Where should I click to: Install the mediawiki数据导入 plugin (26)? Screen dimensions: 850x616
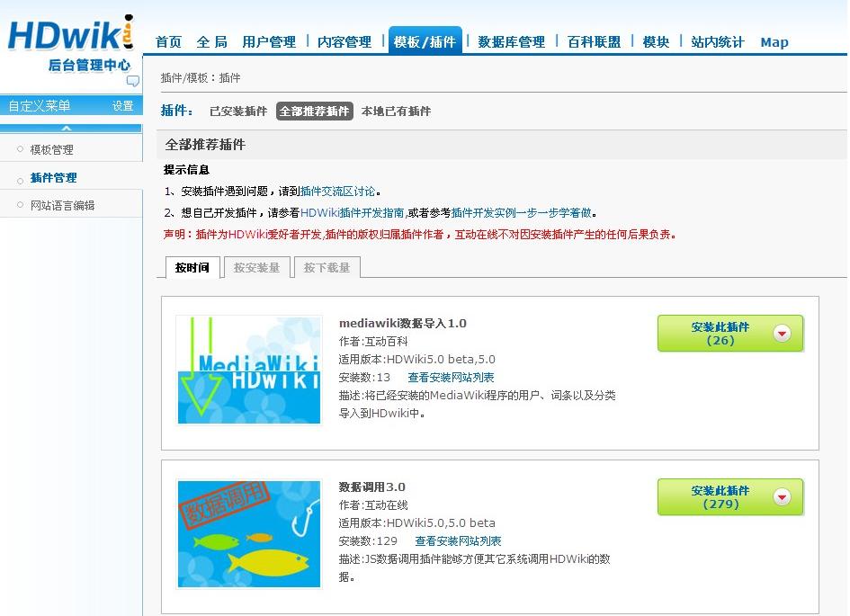[730, 334]
